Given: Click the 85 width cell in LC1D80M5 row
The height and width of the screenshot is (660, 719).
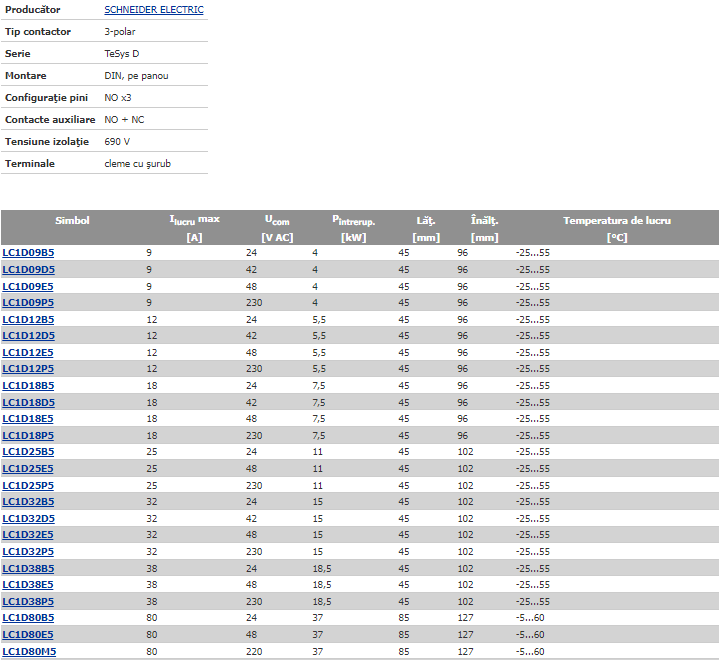Looking at the screenshot, I should click(x=404, y=652).
